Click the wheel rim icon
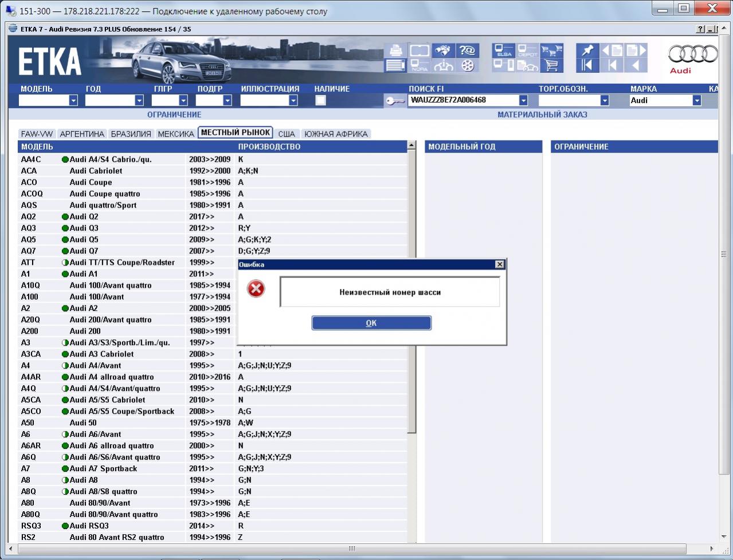 (x=468, y=65)
